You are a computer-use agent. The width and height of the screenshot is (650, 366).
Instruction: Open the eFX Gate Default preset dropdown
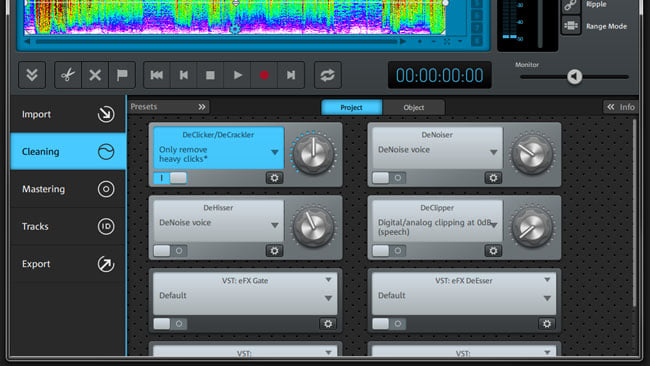click(x=328, y=298)
